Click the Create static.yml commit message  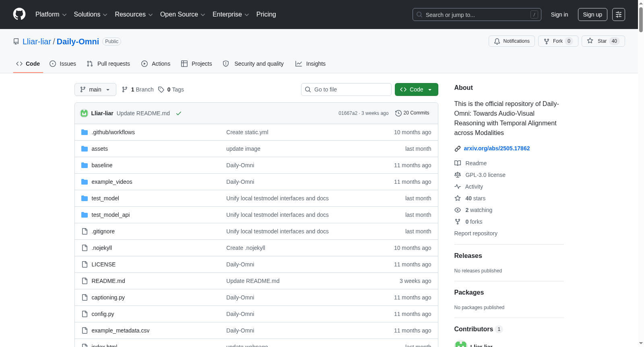pyautogui.click(x=247, y=132)
